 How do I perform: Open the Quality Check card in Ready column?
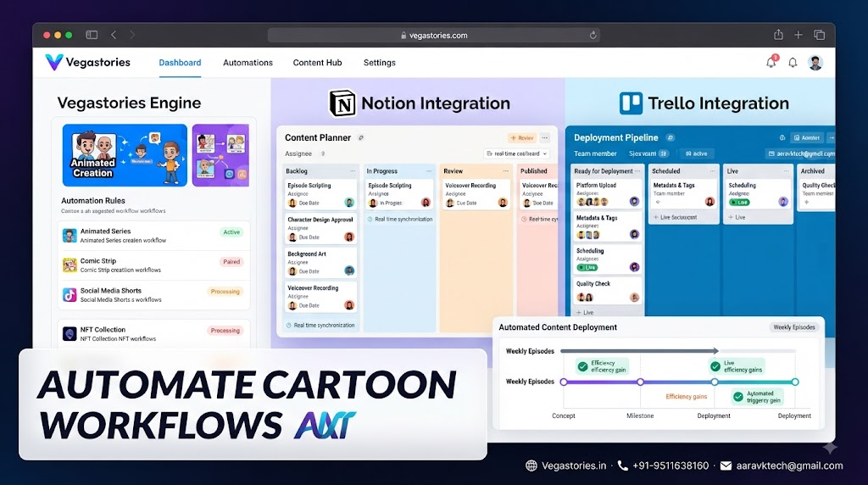tap(607, 291)
